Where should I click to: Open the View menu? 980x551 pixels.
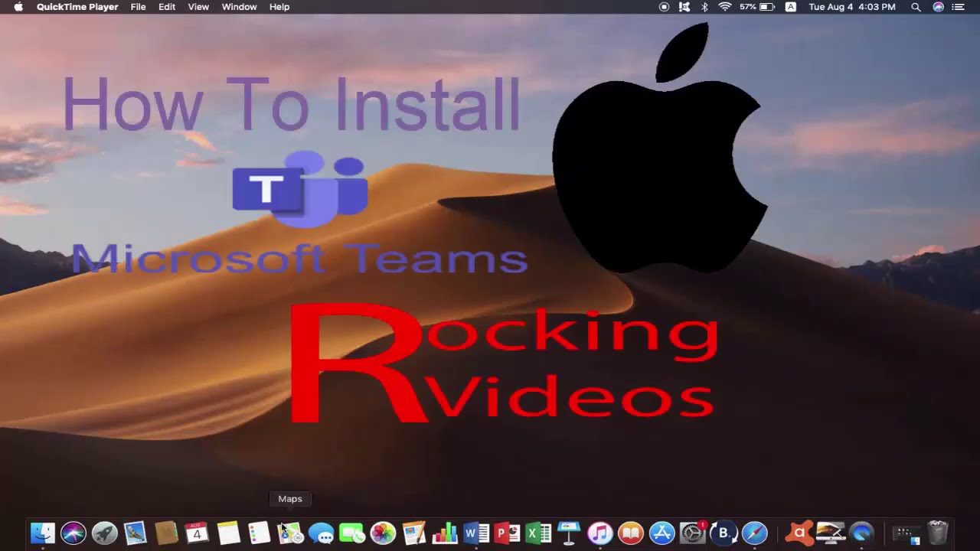pos(198,7)
